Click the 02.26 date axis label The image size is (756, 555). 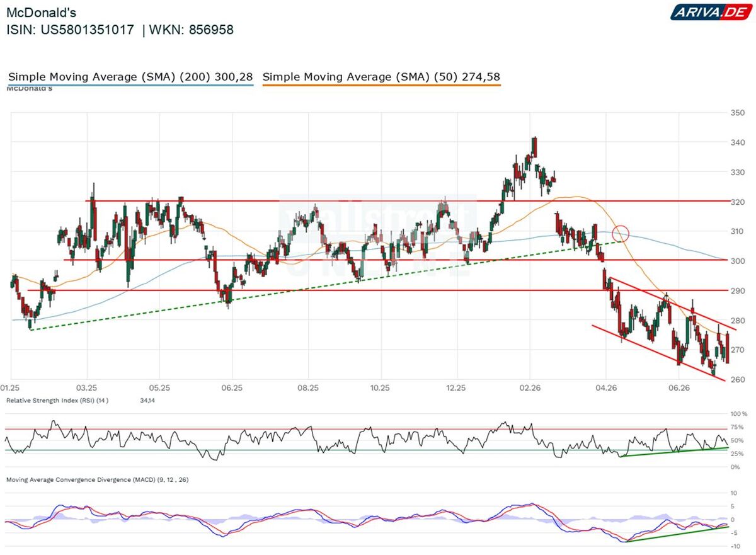(x=530, y=389)
